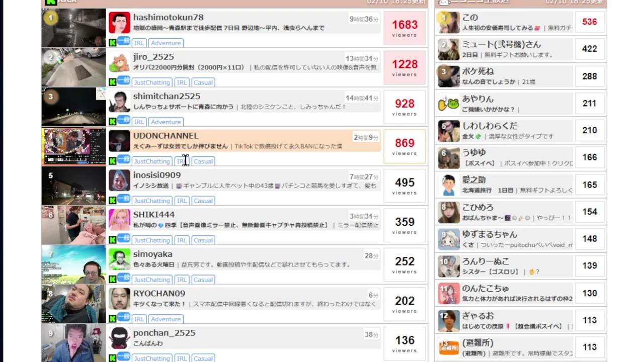The width and height of the screenshot is (644, 362).
Task: Click 1683 viewers count box
Action: tap(405, 28)
